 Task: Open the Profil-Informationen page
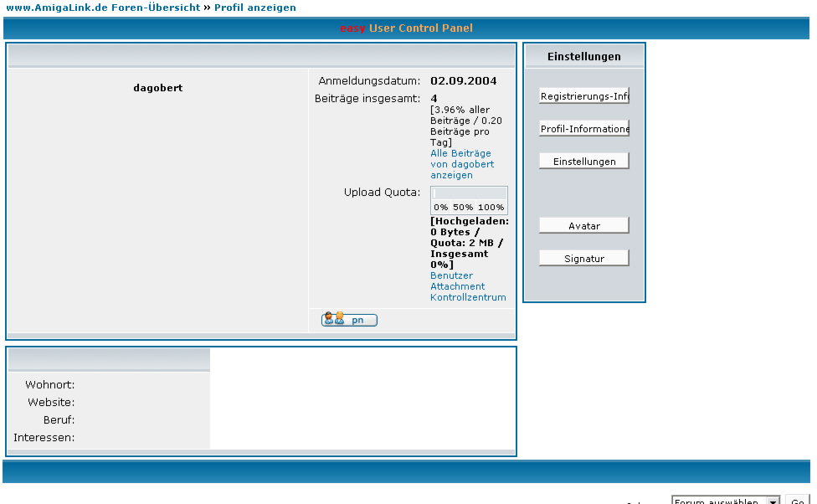click(584, 129)
